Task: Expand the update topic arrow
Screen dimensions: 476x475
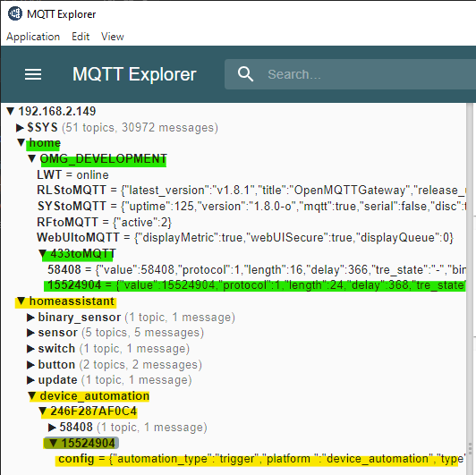Action: pyautogui.click(x=30, y=380)
